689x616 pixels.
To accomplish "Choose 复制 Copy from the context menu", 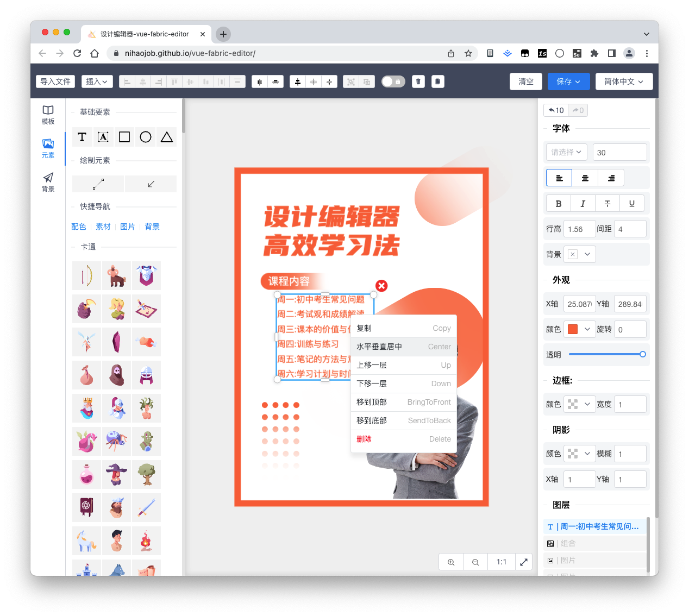I will [x=403, y=328].
